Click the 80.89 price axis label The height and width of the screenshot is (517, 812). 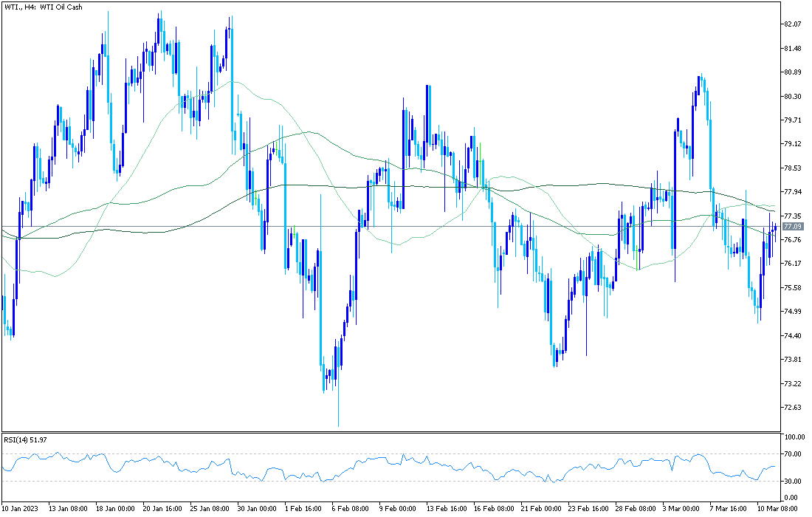pos(793,72)
